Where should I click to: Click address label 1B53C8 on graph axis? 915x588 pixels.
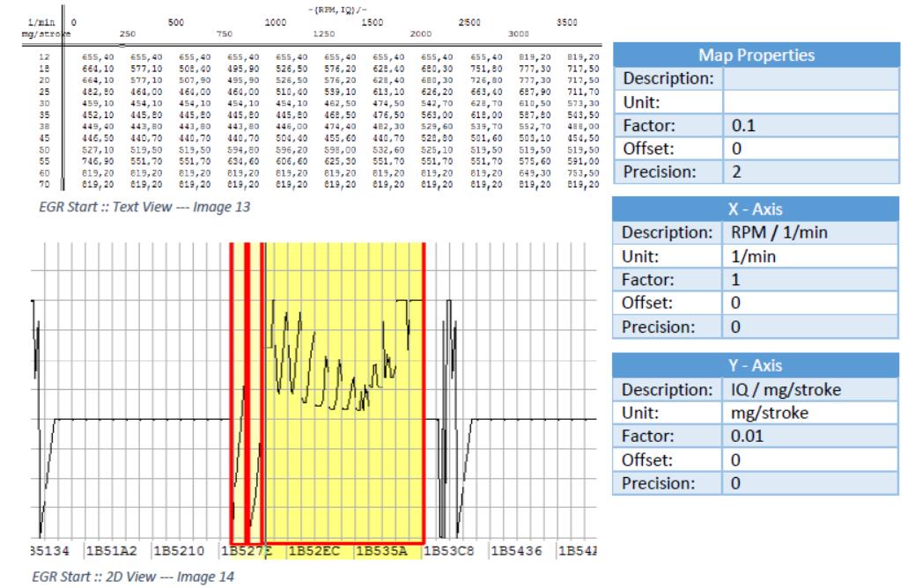click(449, 551)
